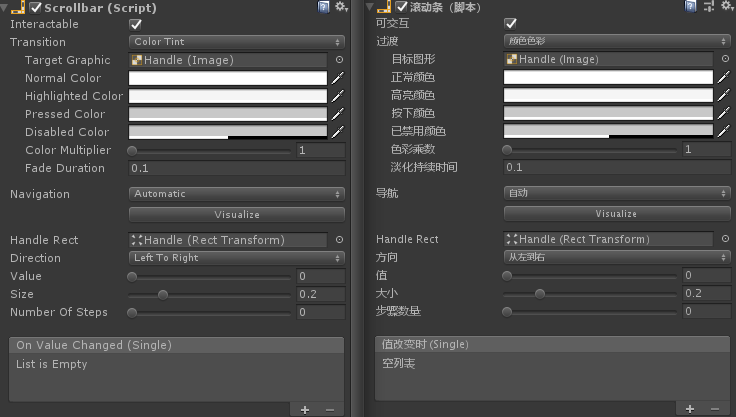Click the Highlighted Color swatch
Image resolution: width=736 pixels, height=417 pixels.
pos(228,96)
